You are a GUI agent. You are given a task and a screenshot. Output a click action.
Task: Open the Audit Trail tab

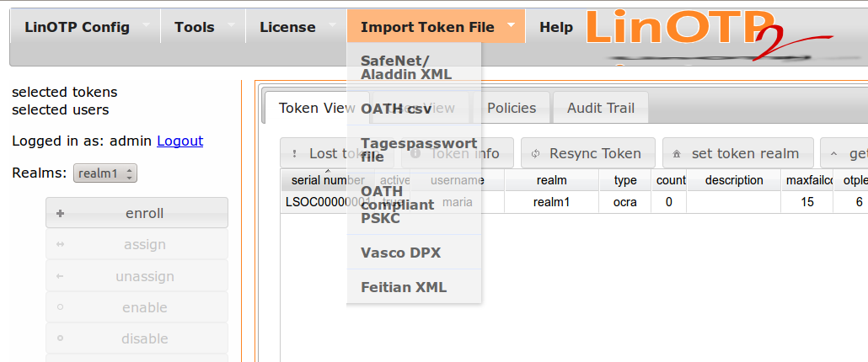(601, 108)
